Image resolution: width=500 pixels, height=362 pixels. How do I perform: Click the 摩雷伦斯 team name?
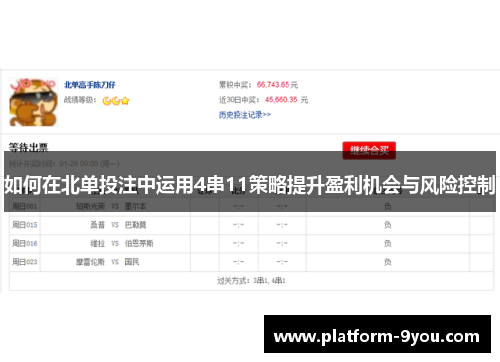point(90,262)
